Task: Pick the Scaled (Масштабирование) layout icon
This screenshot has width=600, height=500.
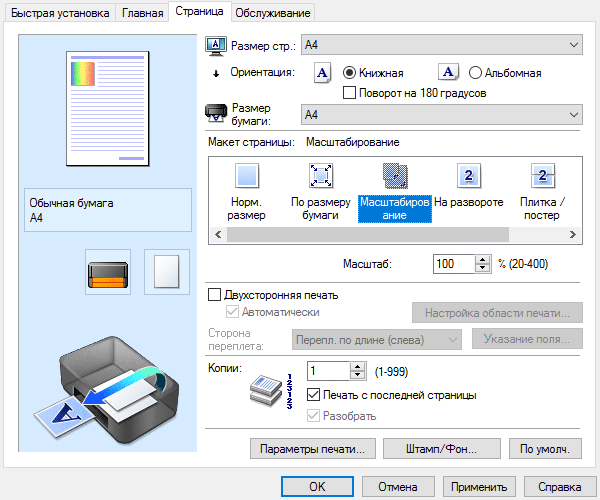Action: [x=395, y=176]
